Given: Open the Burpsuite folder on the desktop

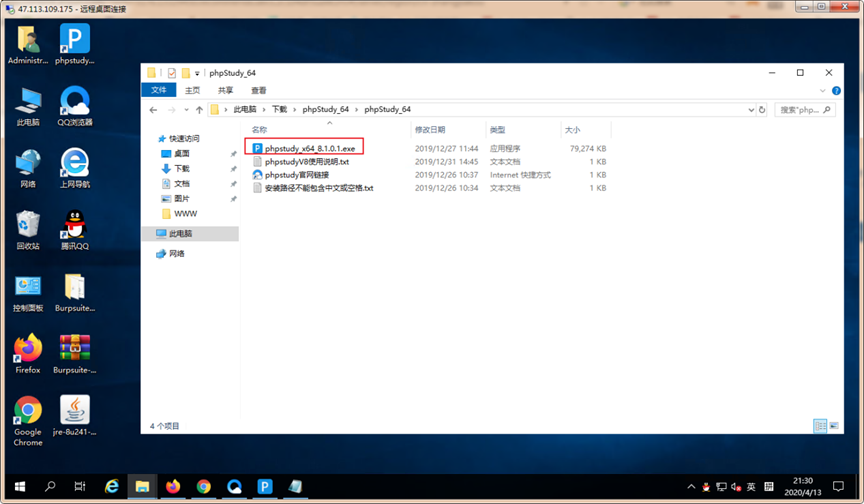Looking at the screenshot, I should pyautogui.click(x=75, y=292).
